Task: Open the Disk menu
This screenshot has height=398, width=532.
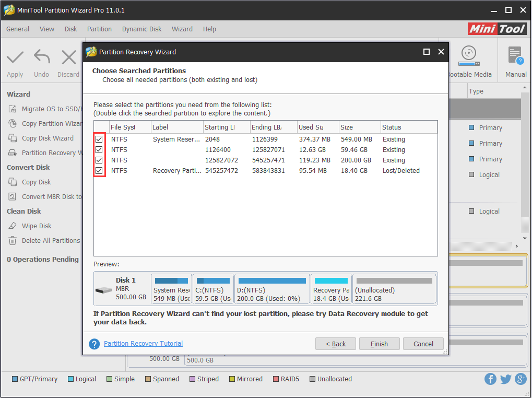Action: pos(71,29)
